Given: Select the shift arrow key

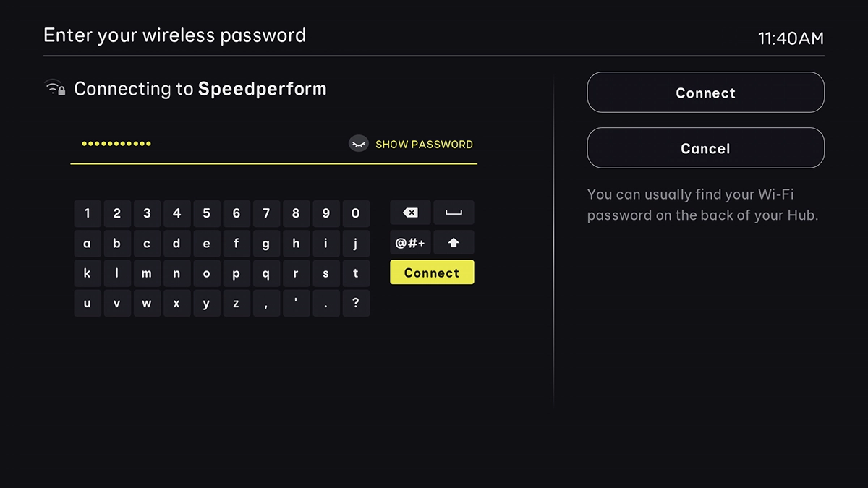Looking at the screenshot, I should [454, 243].
